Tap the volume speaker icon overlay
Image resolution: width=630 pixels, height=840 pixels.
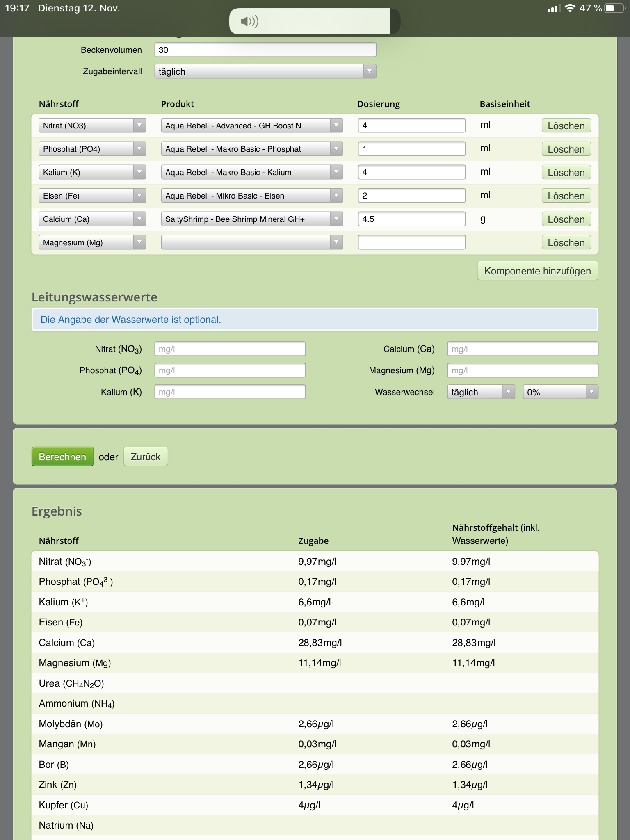(249, 21)
